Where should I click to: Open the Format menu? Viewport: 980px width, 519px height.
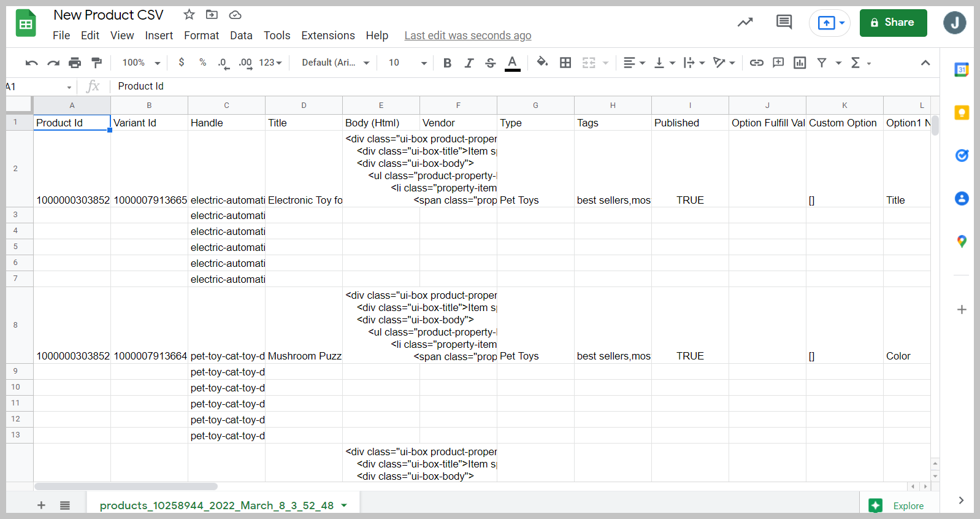pyautogui.click(x=202, y=36)
